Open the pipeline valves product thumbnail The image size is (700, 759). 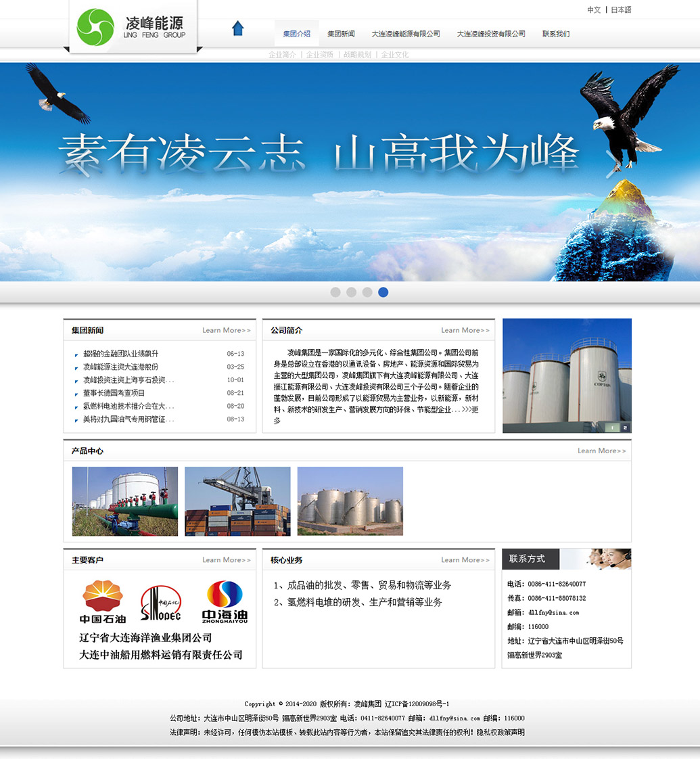click(x=125, y=501)
